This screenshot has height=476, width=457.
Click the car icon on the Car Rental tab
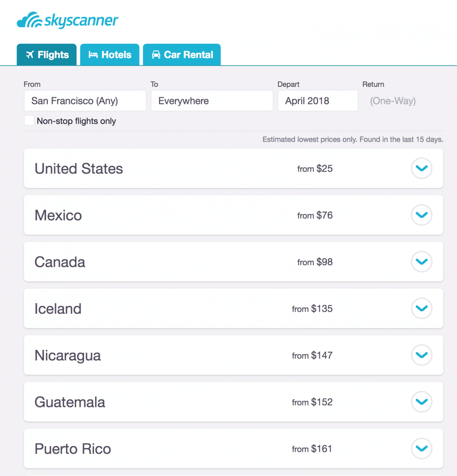click(156, 54)
